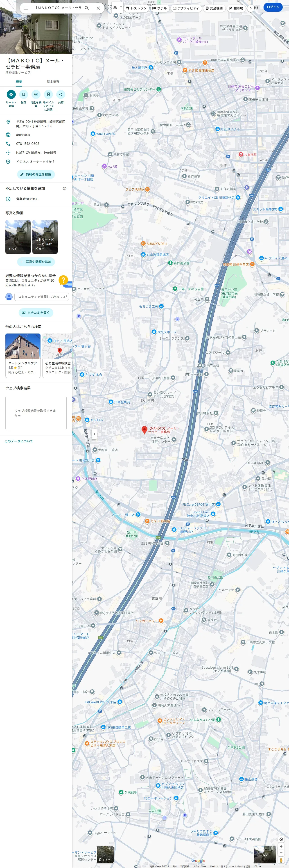Copy the plus code HJG7+CV
This screenshot has width=289, height=868.
click(36, 153)
